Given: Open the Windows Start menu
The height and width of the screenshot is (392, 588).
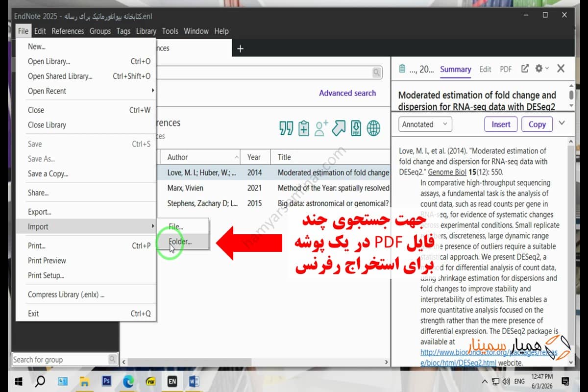Looking at the screenshot, I should 19,381.
